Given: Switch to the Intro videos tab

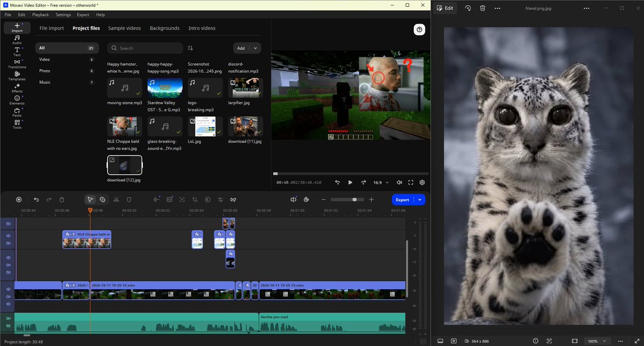Looking at the screenshot, I should click(x=202, y=28).
